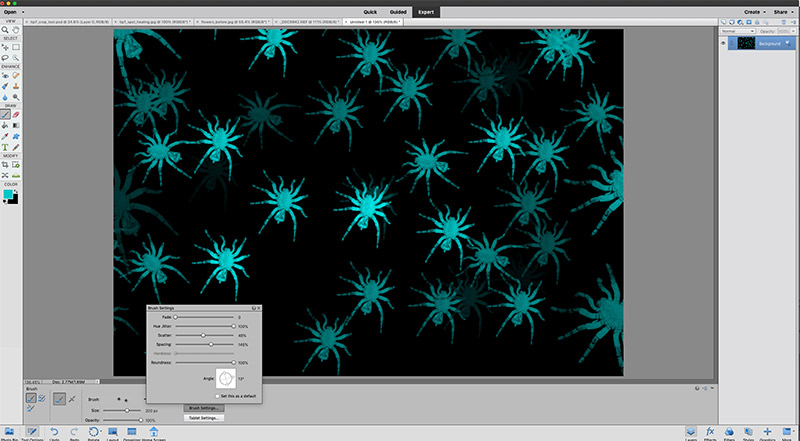Open the Create dropdown menu

[754, 12]
